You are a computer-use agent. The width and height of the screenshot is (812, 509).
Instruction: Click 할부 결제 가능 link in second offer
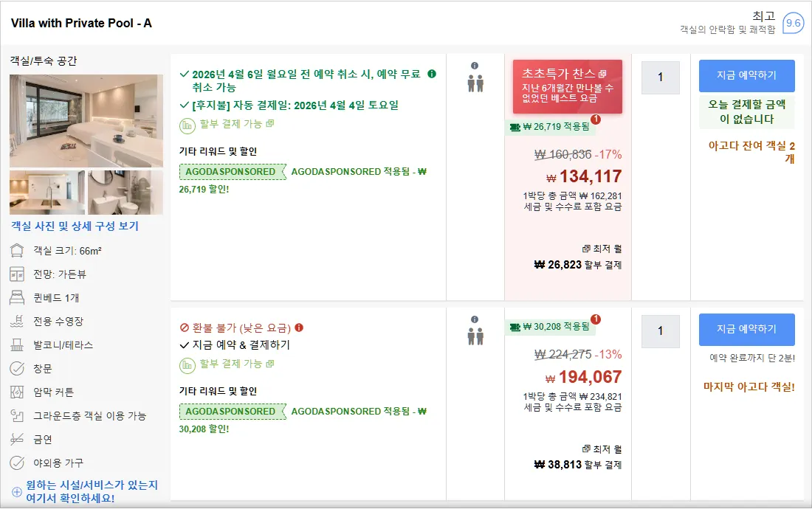[237, 364]
